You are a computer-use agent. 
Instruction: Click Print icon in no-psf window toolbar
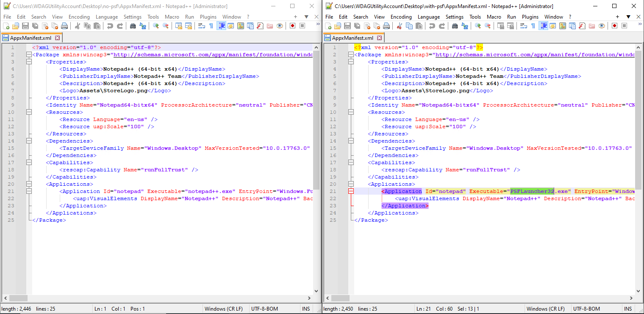click(x=64, y=26)
